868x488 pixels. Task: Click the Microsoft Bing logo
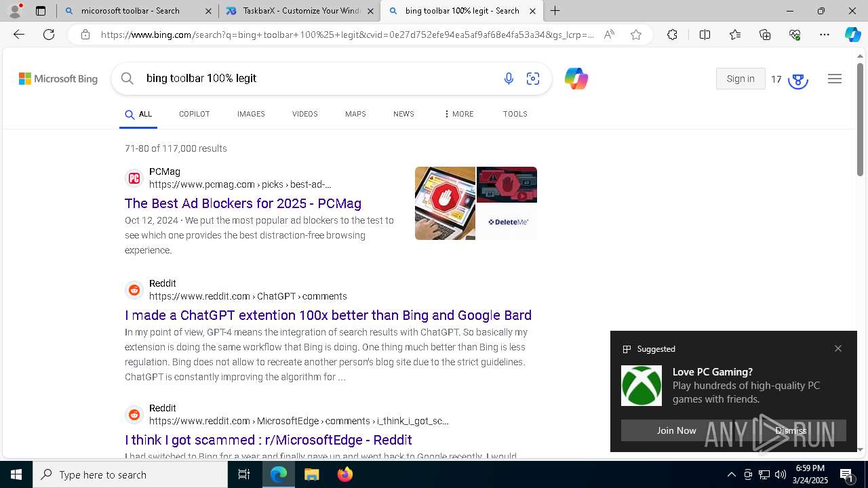coord(58,79)
